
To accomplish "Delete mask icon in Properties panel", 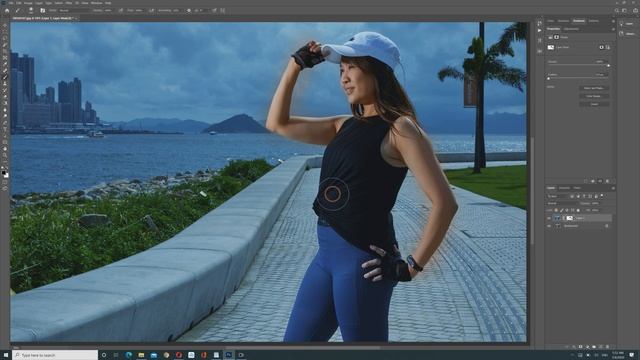I will pyautogui.click(x=607, y=181).
